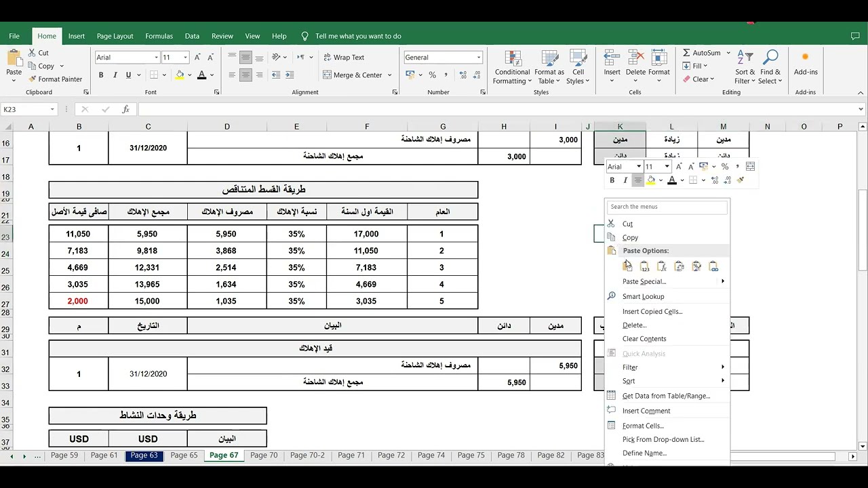Image resolution: width=868 pixels, height=488 pixels.
Task: Click the Format Painter in mini toolbar
Action: tap(740, 180)
